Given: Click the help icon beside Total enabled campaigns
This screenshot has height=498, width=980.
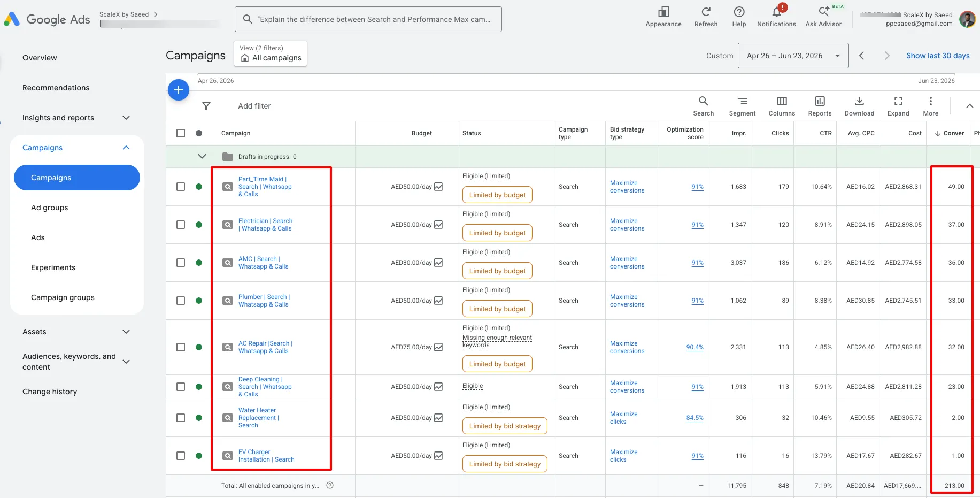Looking at the screenshot, I should tap(330, 486).
